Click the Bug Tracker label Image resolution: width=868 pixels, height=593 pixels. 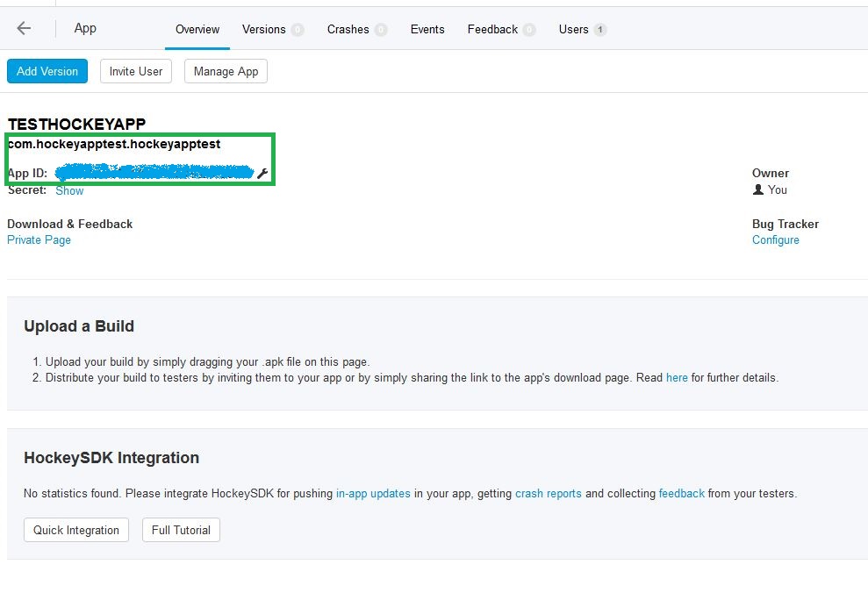[785, 224]
